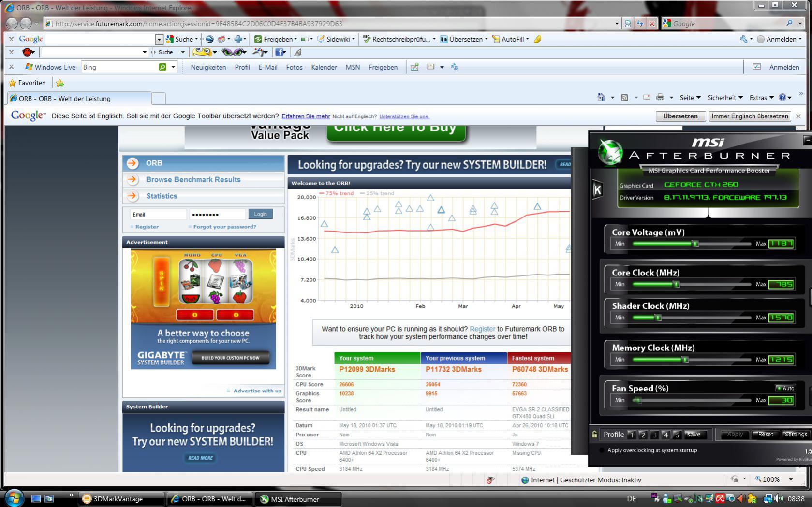
Task: Click the globe icon in Google toolbar
Action: [x=209, y=39]
